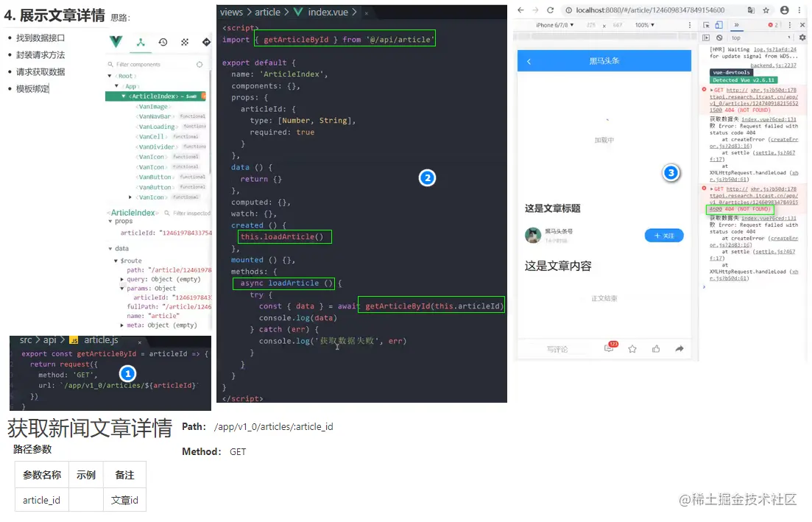Click the 'api' breadcrumb above article.js

(50, 339)
